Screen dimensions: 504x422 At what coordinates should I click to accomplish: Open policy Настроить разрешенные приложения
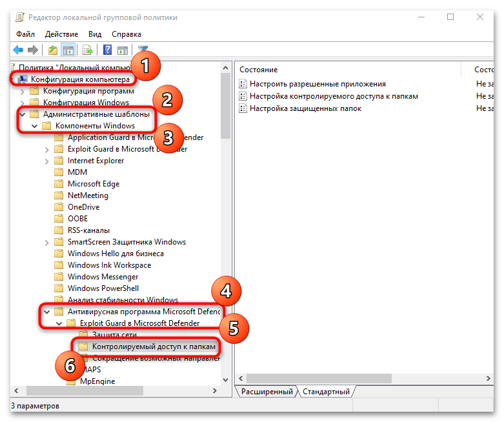tap(318, 84)
